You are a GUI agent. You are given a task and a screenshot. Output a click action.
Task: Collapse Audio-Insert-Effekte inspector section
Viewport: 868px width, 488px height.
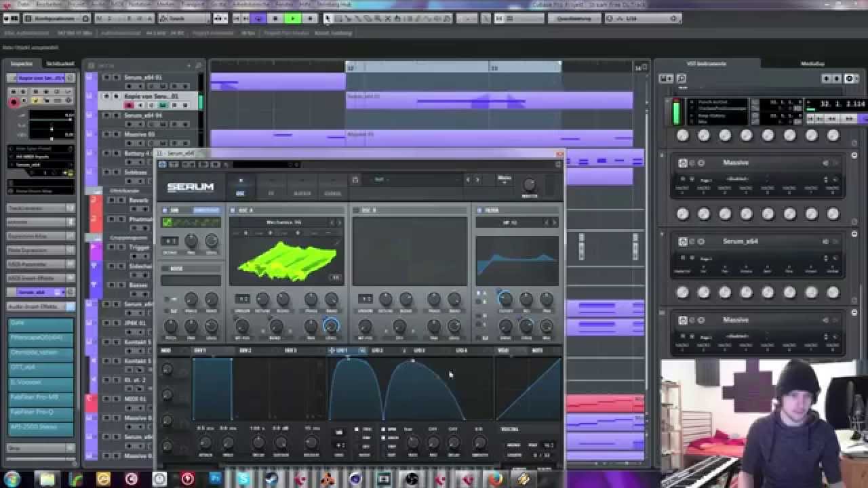41,306
